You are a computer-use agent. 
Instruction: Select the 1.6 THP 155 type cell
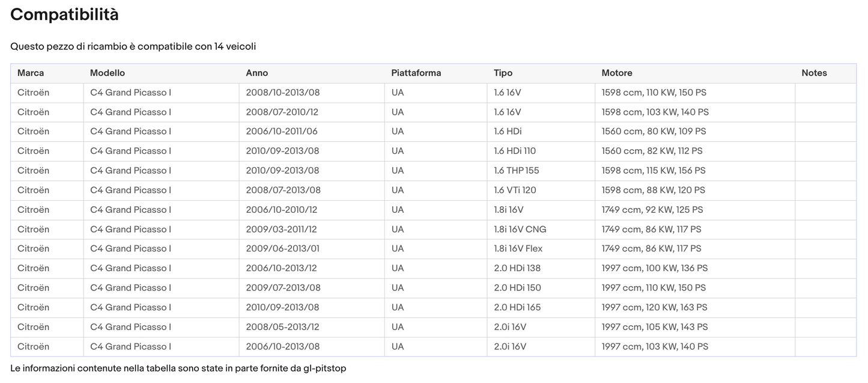(516, 171)
